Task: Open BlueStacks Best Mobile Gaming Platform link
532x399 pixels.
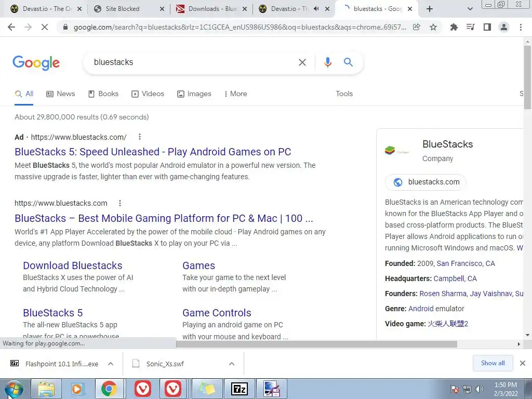Action: (x=164, y=218)
